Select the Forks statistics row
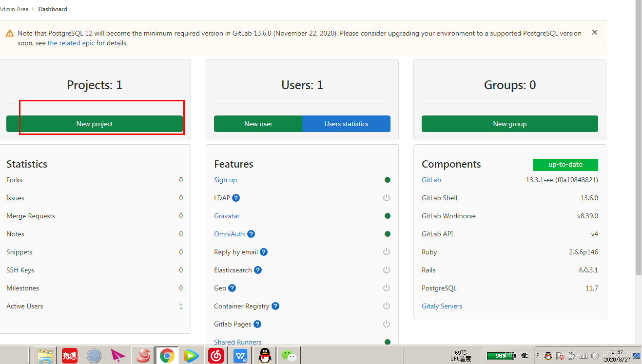This screenshot has width=642, height=364. 95,180
